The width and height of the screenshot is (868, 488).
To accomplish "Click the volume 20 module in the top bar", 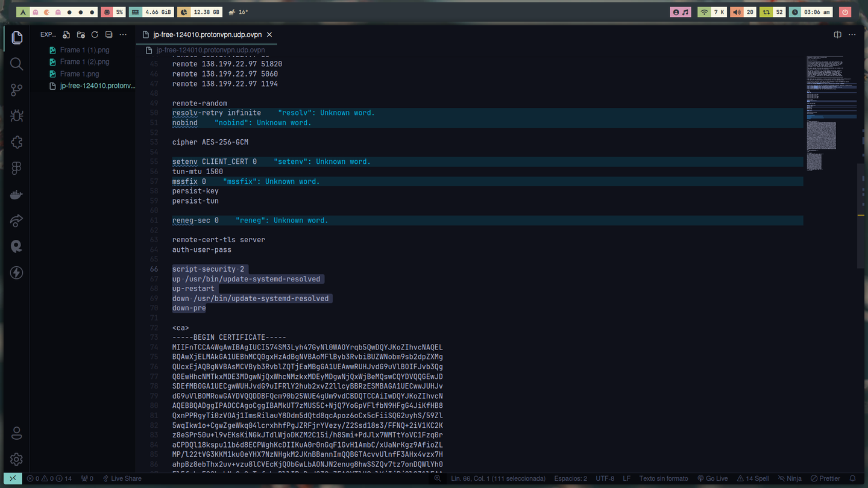I will (743, 12).
